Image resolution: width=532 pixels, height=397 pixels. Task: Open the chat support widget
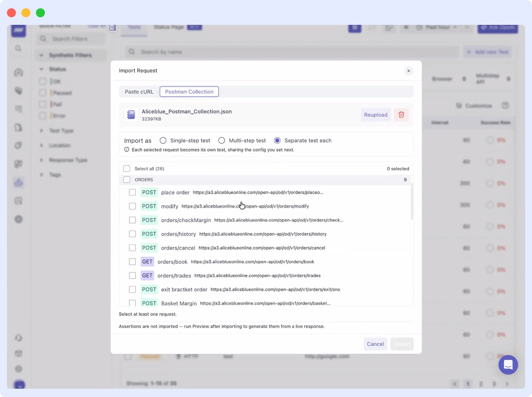pyautogui.click(x=508, y=365)
